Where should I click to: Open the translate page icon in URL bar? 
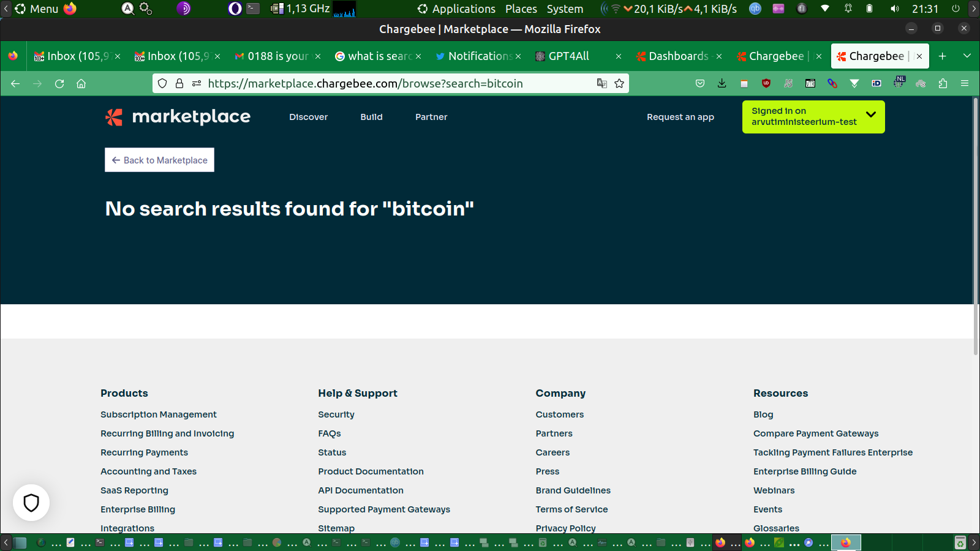(602, 83)
